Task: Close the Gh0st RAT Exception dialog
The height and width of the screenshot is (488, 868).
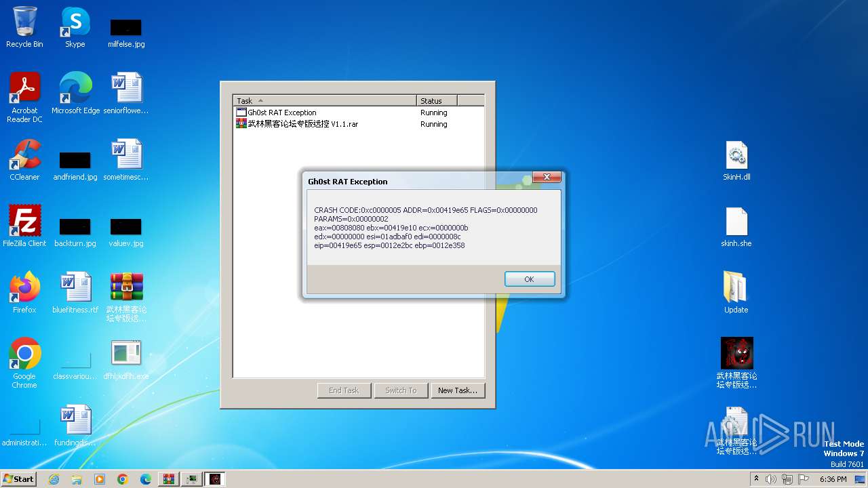Action: pyautogui.click(x=547, y=178)
